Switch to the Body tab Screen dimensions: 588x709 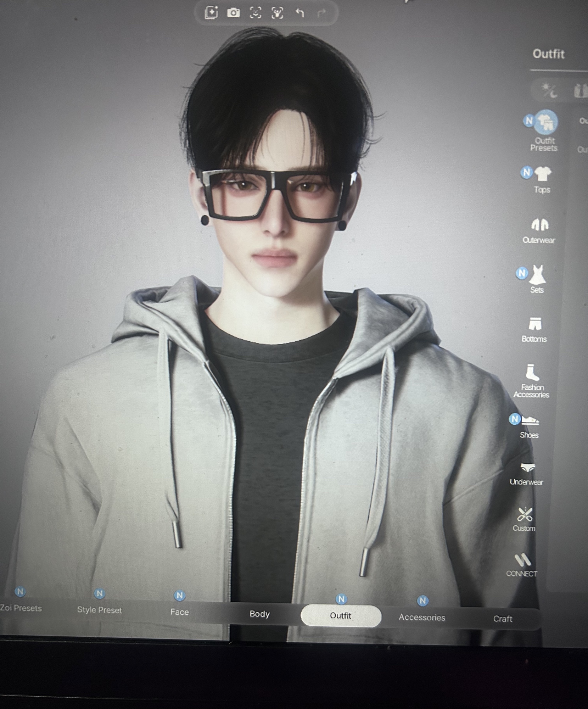click(259, 614)
